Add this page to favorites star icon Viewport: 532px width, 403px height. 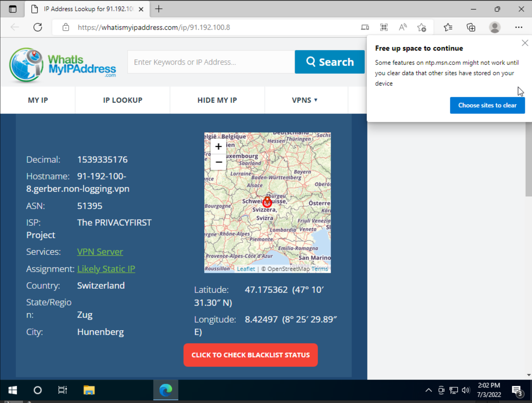(x=421, y=27)
